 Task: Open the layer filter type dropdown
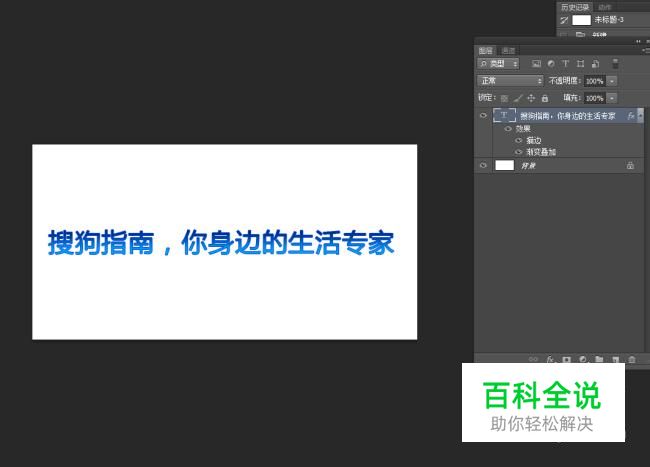pyautogui.click(x=498, y=64)
